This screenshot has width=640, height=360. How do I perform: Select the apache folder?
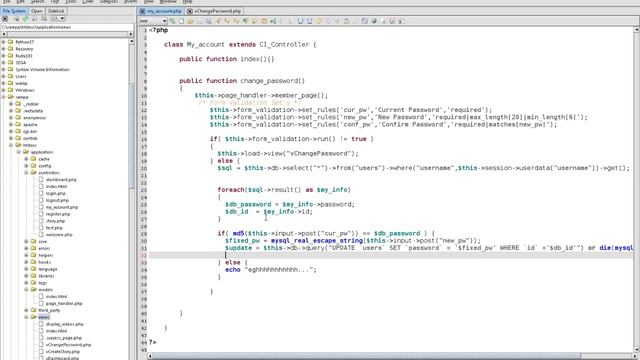pyautogui.click(x=30, y=124)
